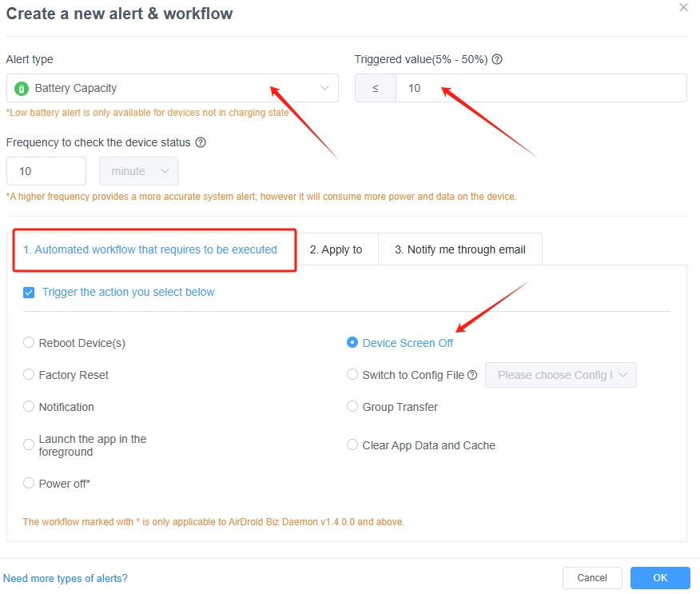Click the Cancel button
The image size is (700, 594).
coord(592,578)
